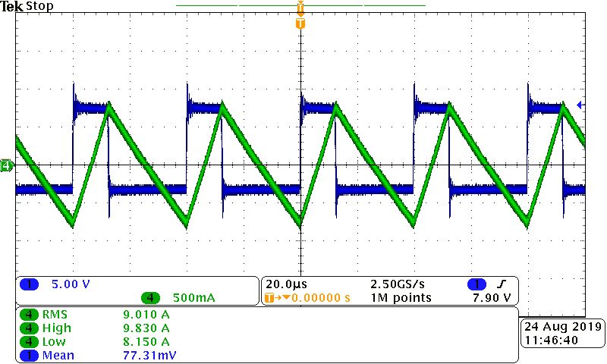Click the RMS value 9.010 A
The height and width of the screenshot is (364, 607).
(x=146, y=315)
